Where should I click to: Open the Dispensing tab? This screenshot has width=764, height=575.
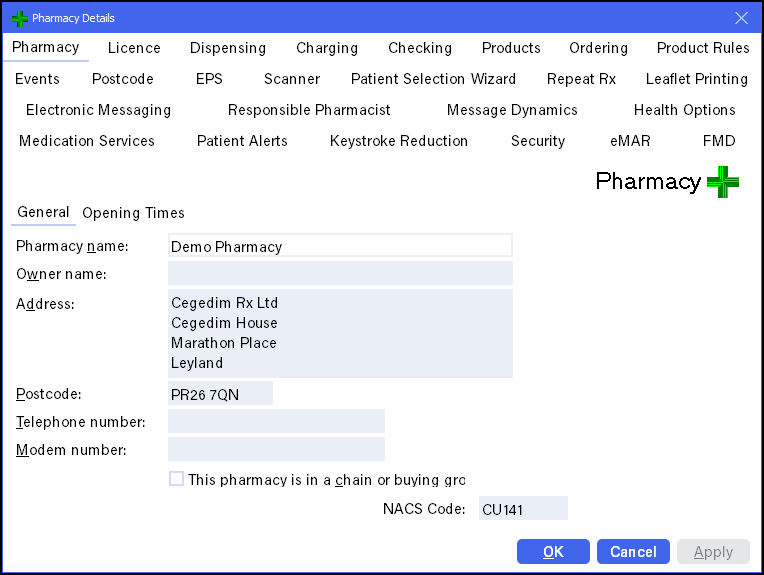point(228,48)
